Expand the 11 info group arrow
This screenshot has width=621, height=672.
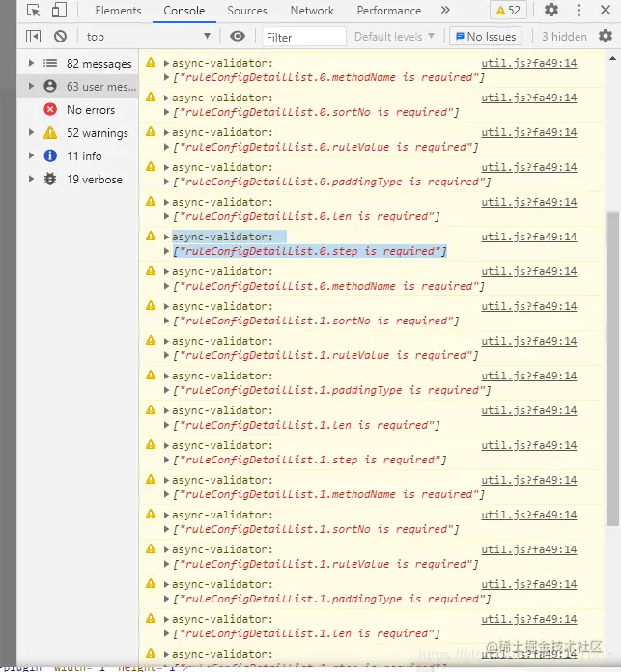(31, 155)
